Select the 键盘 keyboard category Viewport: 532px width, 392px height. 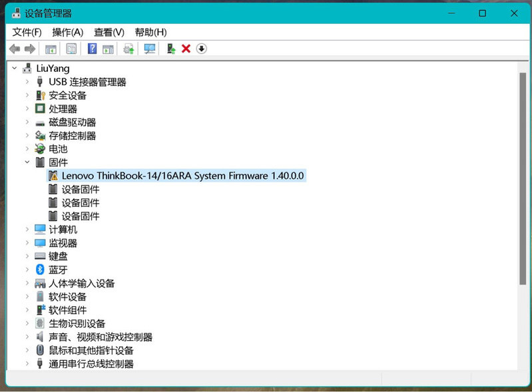[x=58, y=256]
